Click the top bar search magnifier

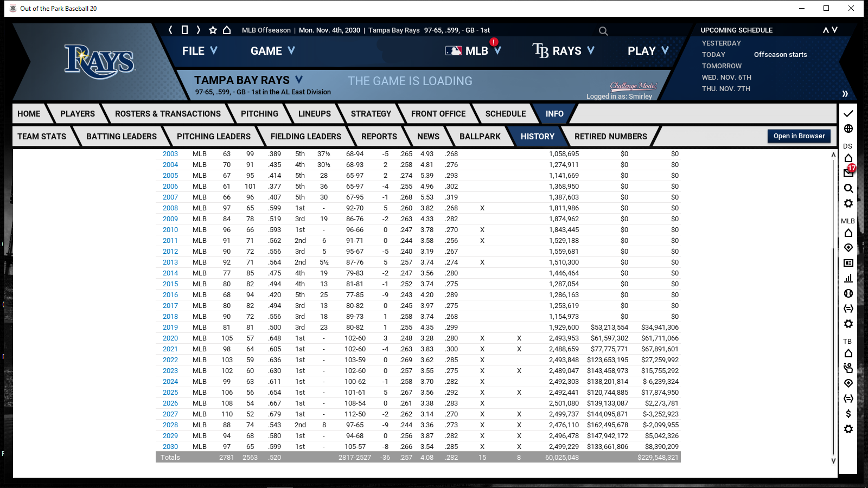[x=603, y=31]
